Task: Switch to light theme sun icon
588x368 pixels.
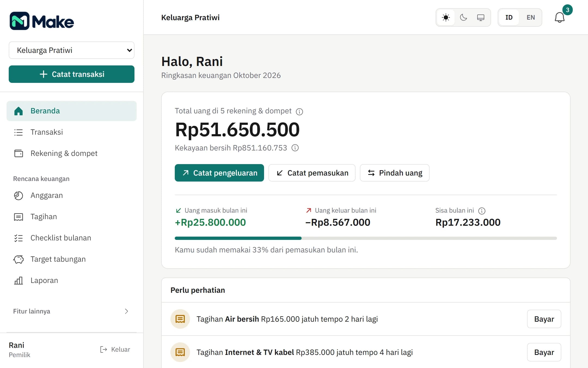Action: click(446, 17)
